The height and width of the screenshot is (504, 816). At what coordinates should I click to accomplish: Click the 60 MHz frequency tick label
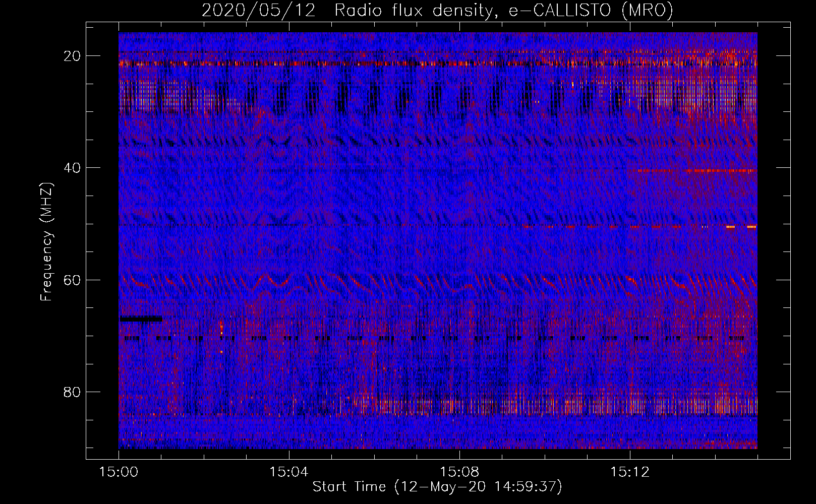[73, 280]
